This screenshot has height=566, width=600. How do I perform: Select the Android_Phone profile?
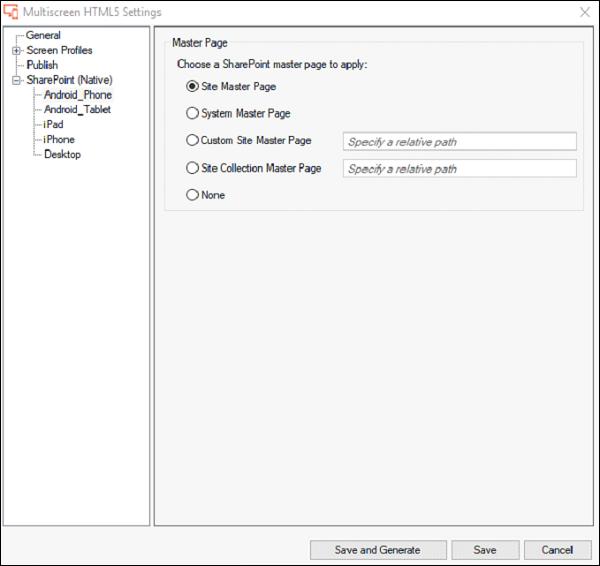(x=78, y=95)
